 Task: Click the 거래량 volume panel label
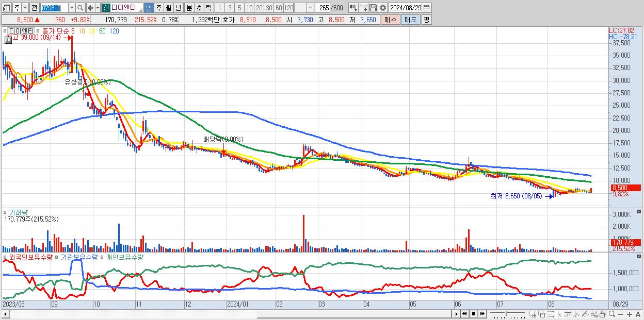(18, 212)
